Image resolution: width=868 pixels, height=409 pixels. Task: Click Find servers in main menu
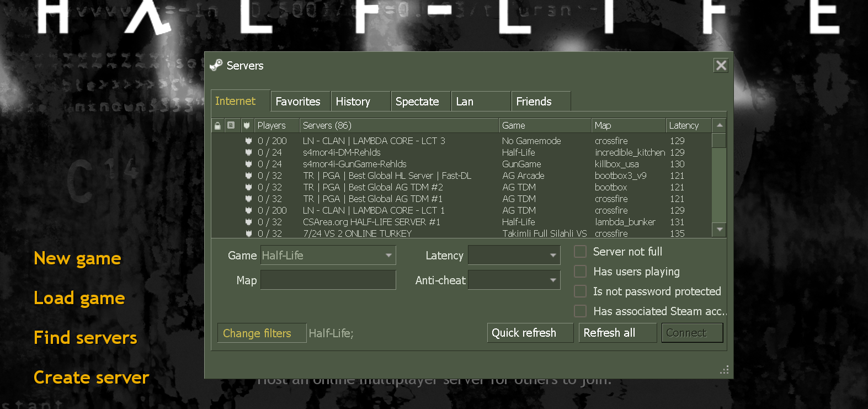(86, 338)
